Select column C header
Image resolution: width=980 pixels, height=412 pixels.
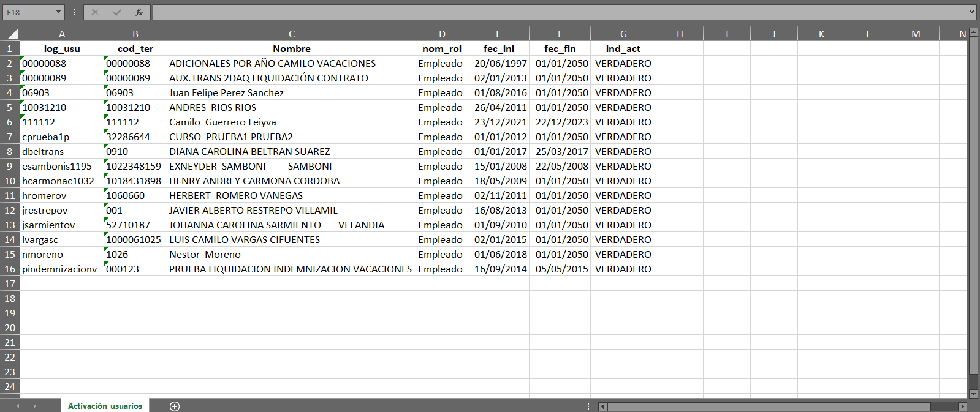[292, 34]
